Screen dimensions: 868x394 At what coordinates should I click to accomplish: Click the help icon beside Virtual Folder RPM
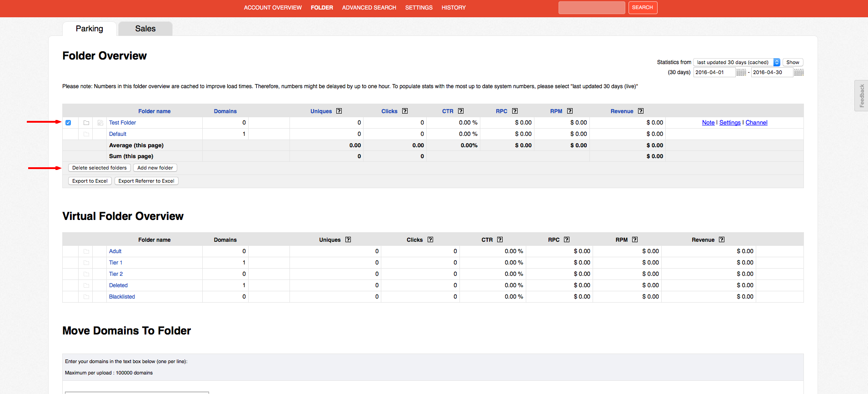pyautogui.click(x=635, y=239)
